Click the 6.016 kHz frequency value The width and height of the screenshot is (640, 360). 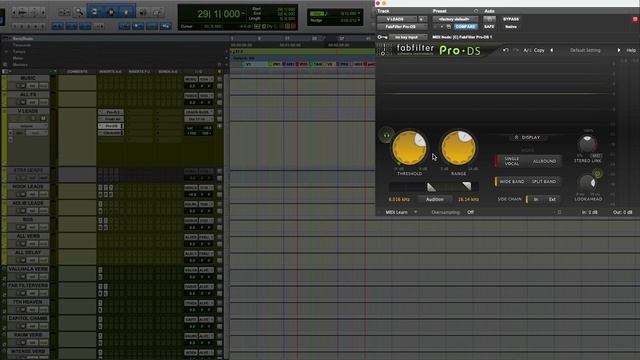[x=399, y=200]
